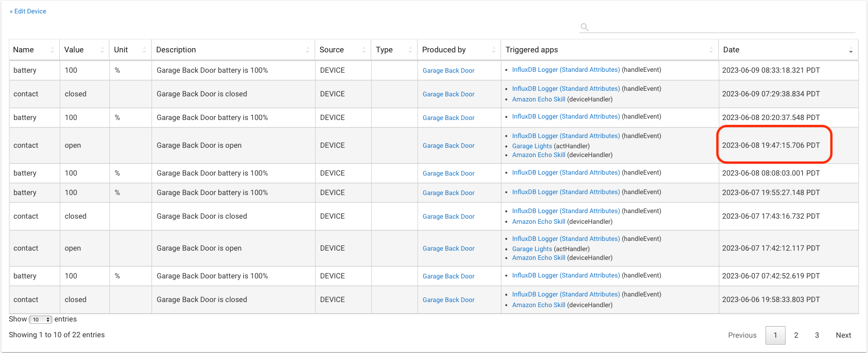Sort table by Name column arrows

tap(52, 50)
